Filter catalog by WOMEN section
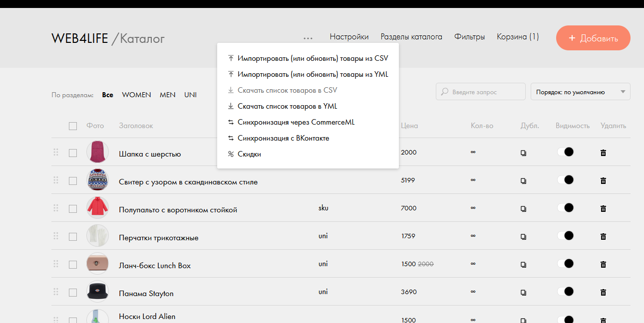 tap(136, 95)
